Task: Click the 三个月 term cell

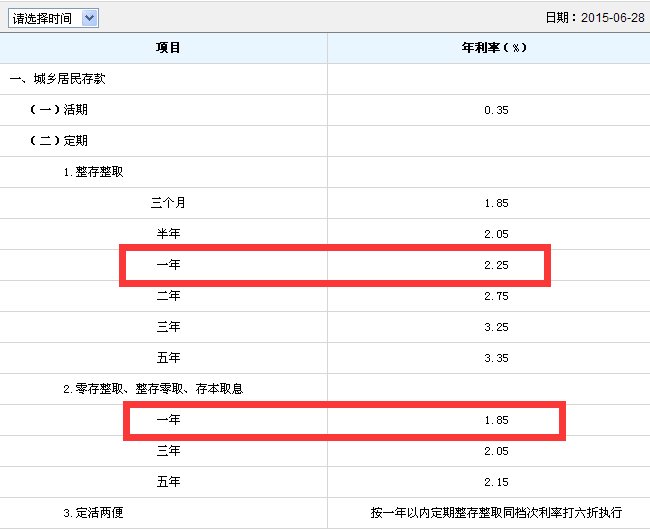Action: click(x=168, y=203)
